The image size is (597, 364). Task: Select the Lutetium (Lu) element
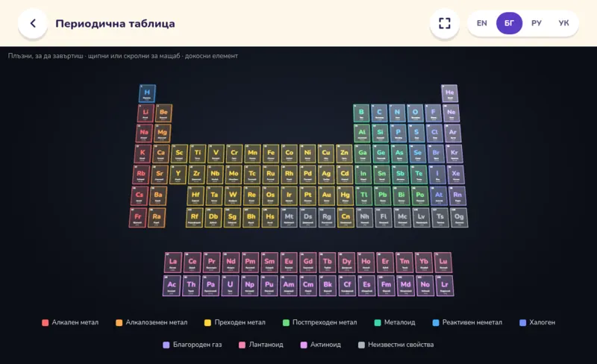pyautogui.click(x=443, y=263)
